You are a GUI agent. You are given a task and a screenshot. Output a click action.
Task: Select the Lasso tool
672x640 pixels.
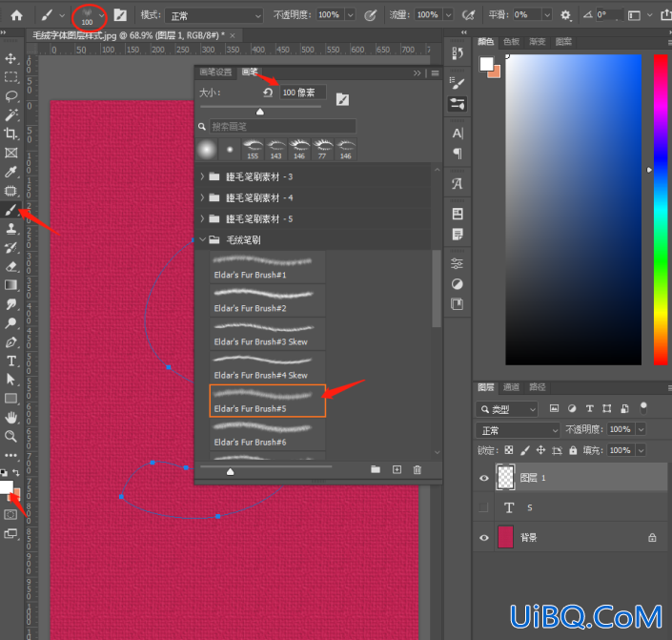pos(10,95)
